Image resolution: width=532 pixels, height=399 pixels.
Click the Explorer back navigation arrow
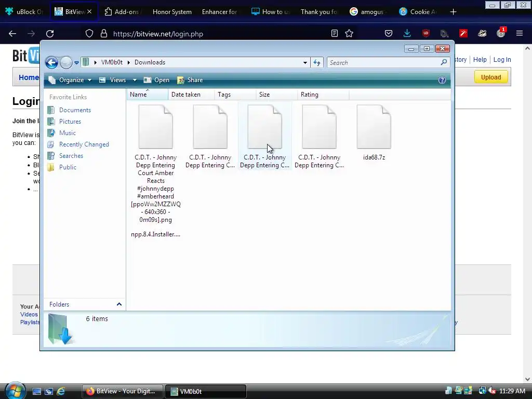point(51,62)
